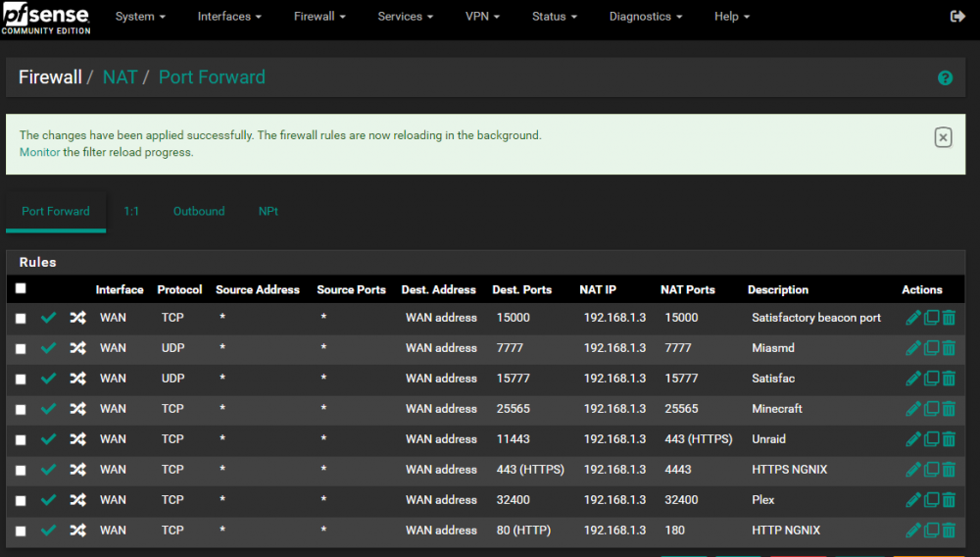Delete the HTTP NGNIX rule
This screenshot has height=557, width=980.
click(x=949, y=531)
